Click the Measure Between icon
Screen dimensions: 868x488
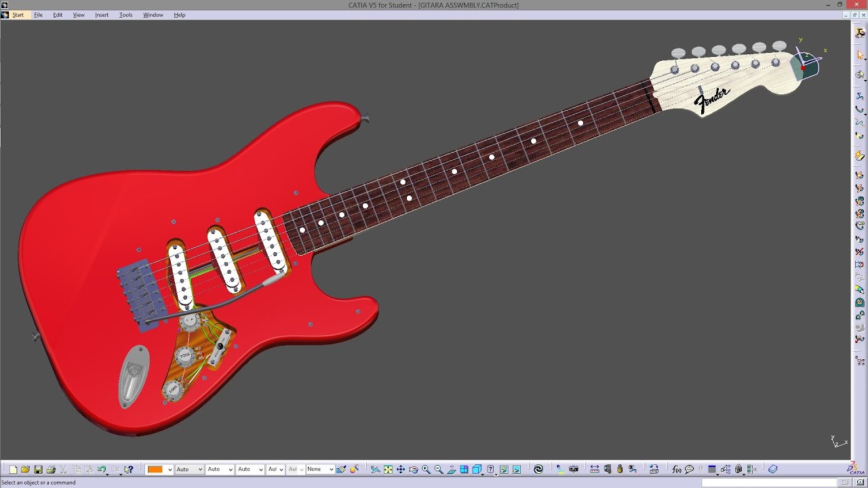tap(595, 469)
